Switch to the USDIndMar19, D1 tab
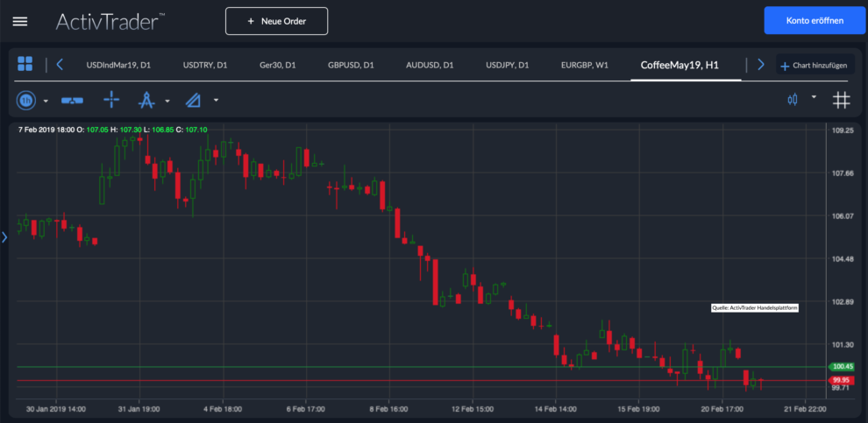The width and height of the screenshot is (868, 423). (x=118, y=65)
